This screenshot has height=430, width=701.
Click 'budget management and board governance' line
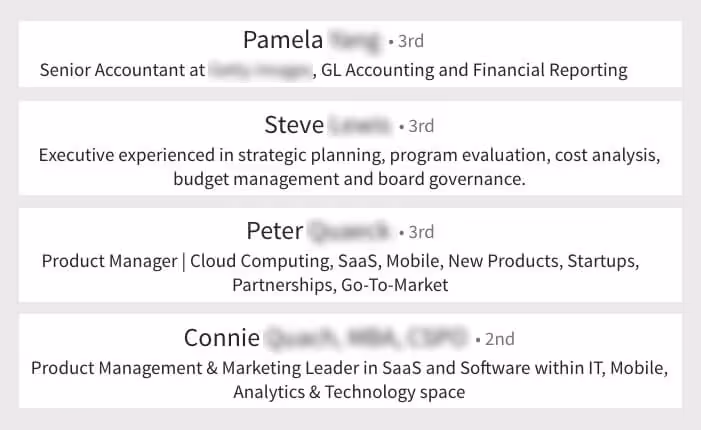pyautogui.click(x=350, y=179)
